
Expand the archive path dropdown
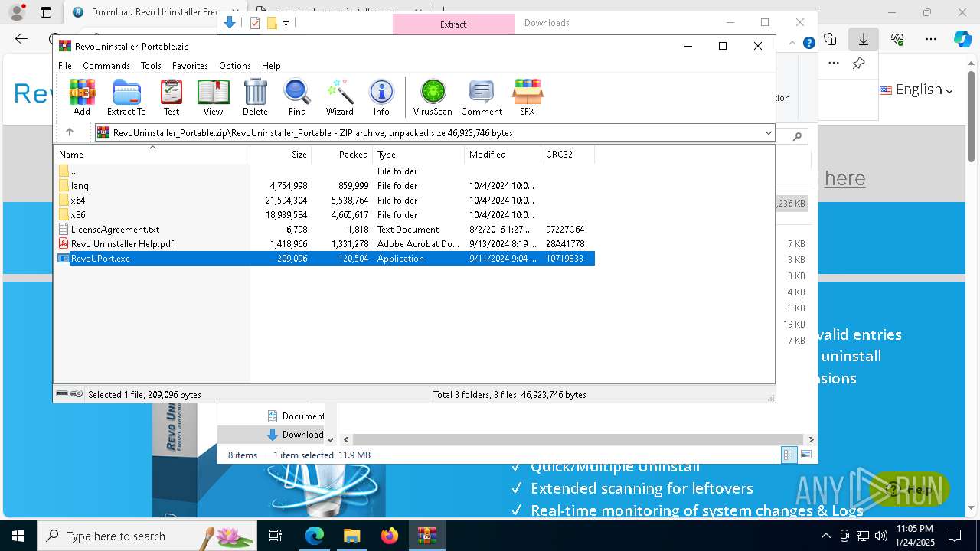(768, 133)
